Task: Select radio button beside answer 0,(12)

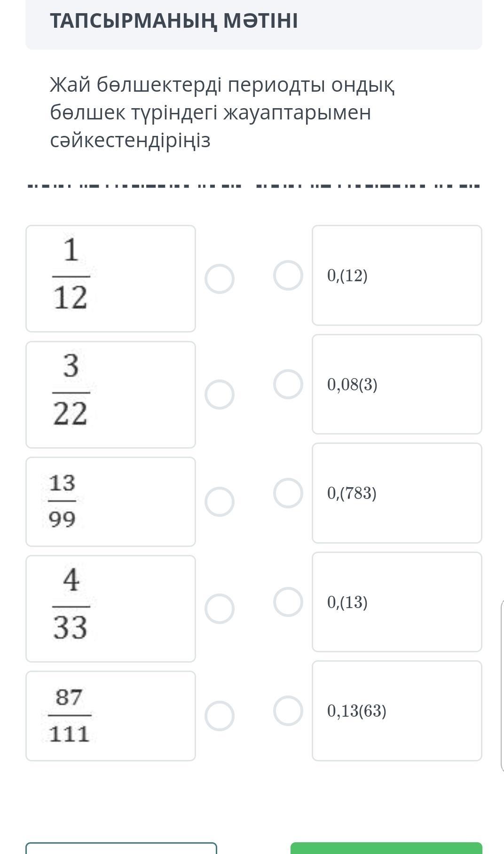Action: (x=288, y=275)
